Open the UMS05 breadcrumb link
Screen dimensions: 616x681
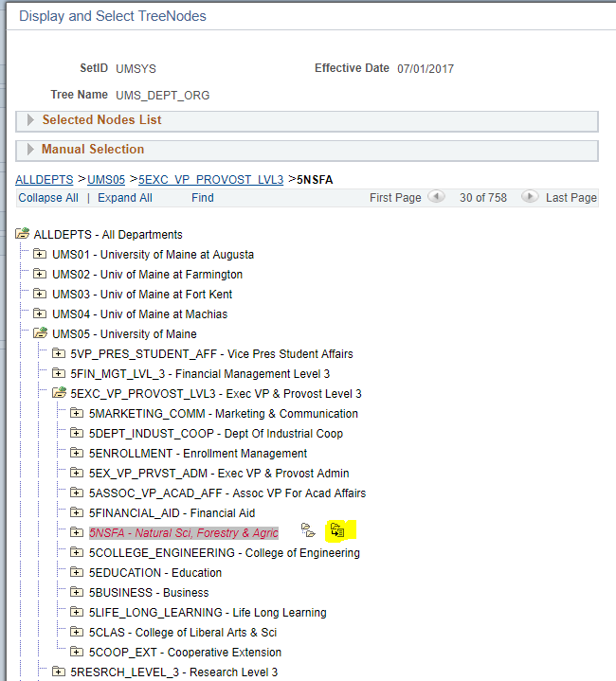click(106, 180)
